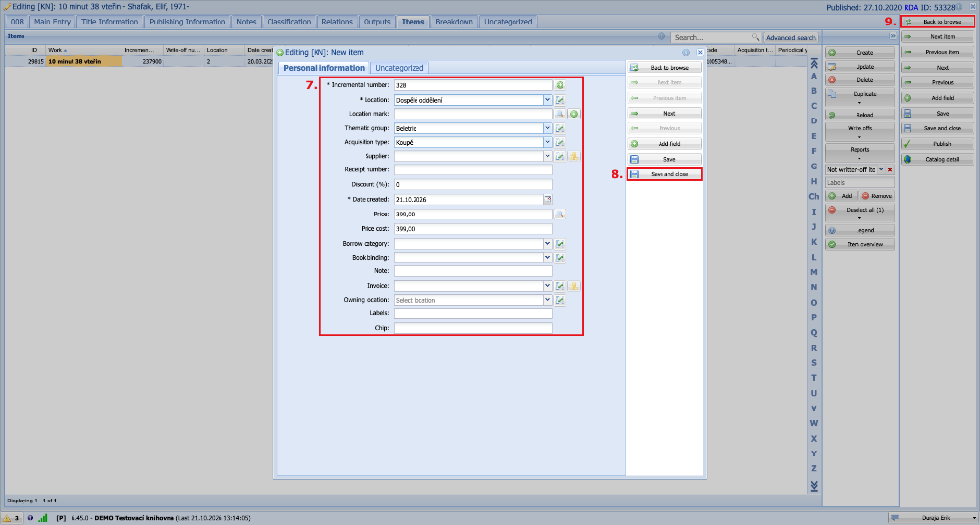Click letter Ch in alphabet index

(x=813, y=196)
